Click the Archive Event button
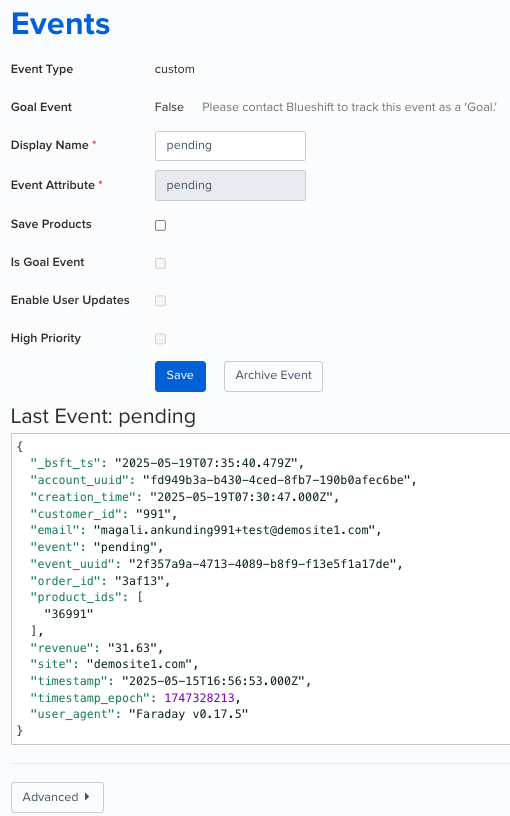The height and width of the screenshot is (816, 510). [273, 376]
